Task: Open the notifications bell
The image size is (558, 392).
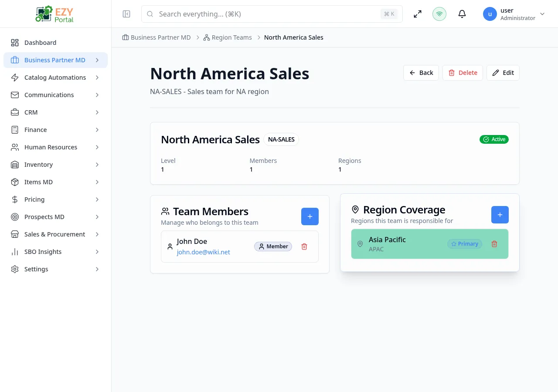Action: click(x=462, y=14)
